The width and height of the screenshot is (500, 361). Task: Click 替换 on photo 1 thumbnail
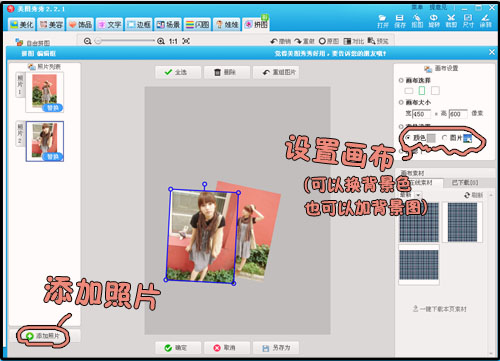click(53, 108)
